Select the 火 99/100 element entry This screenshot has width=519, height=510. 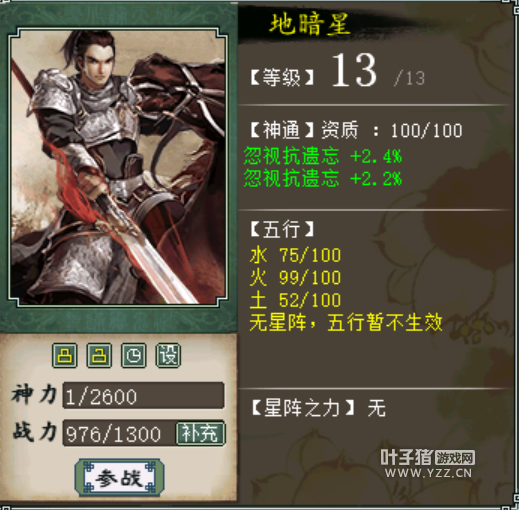click(x=295, y=277)
